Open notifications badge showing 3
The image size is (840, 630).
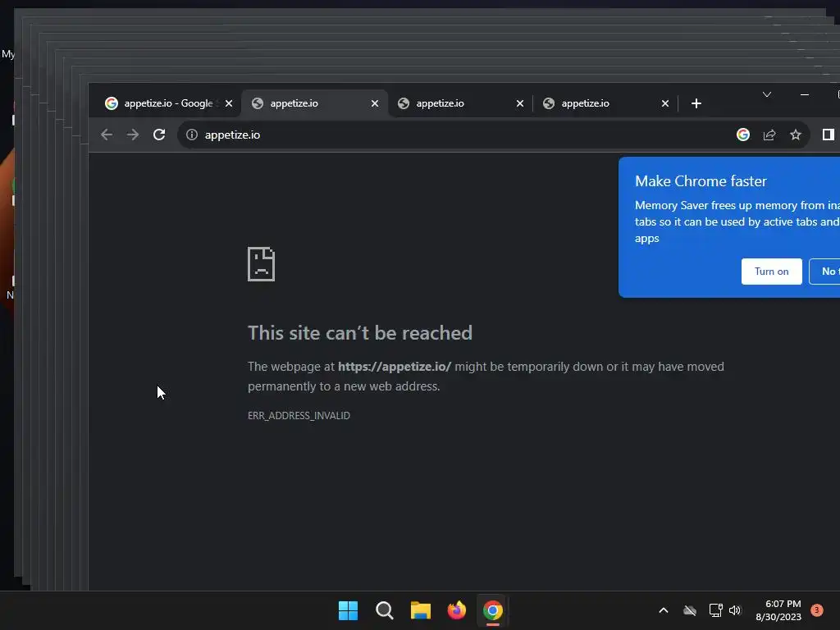coord(816,609)
